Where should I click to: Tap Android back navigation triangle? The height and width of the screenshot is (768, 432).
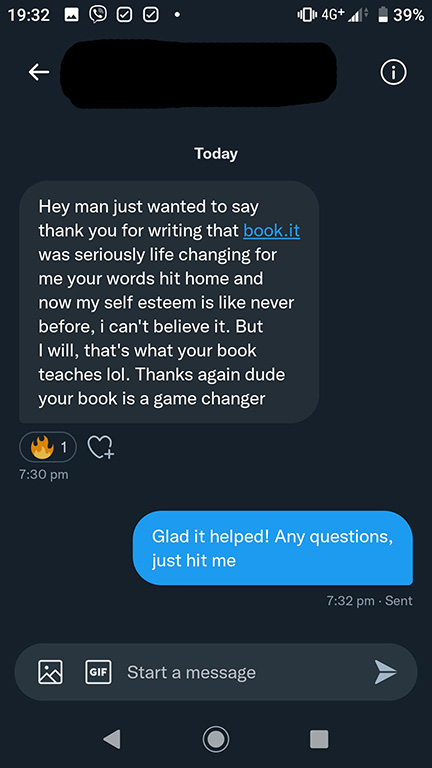pos(112,739)
